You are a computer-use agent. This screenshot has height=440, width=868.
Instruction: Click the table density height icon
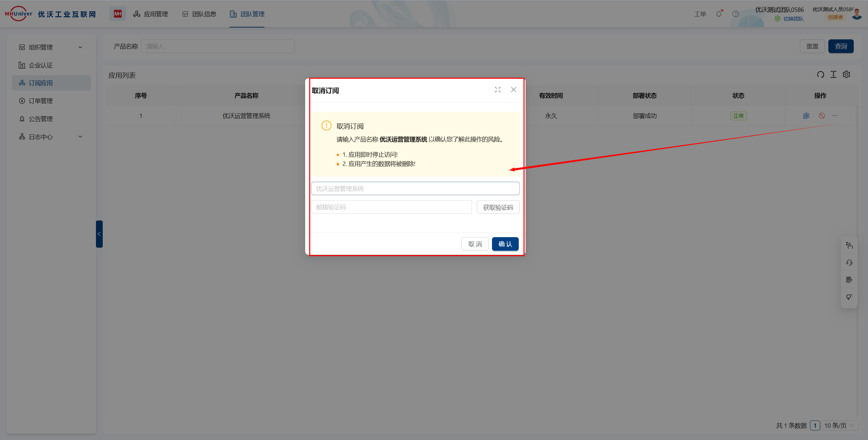coord(833,75)
